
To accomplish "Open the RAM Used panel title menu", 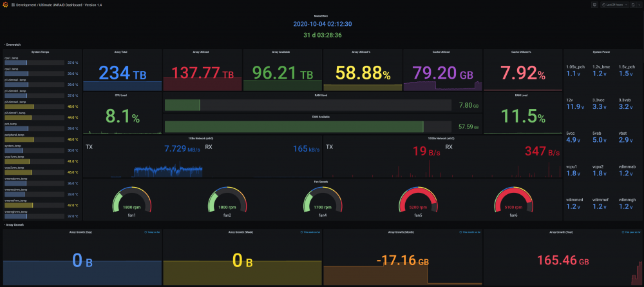I will click(x=322, y=95).
